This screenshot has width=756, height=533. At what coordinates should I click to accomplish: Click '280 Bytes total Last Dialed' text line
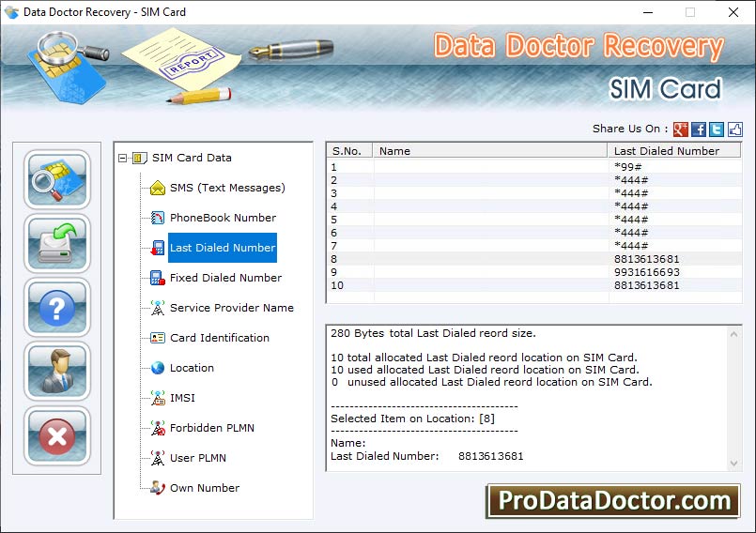(433, 333)
